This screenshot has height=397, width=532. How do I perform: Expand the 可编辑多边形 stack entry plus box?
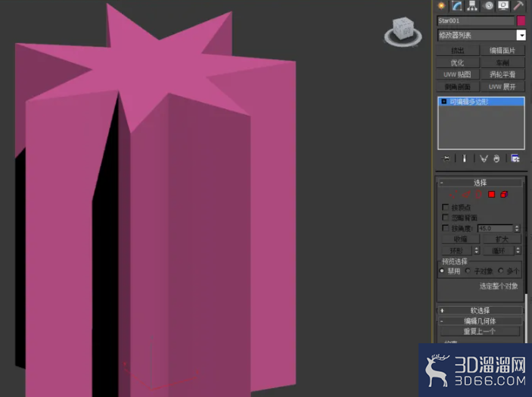coord(443,102)
